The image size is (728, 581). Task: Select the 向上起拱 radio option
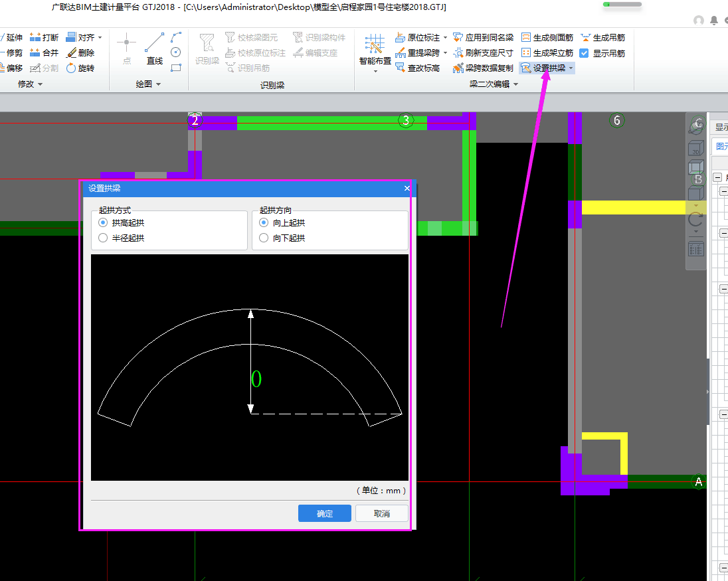[264, 222]
